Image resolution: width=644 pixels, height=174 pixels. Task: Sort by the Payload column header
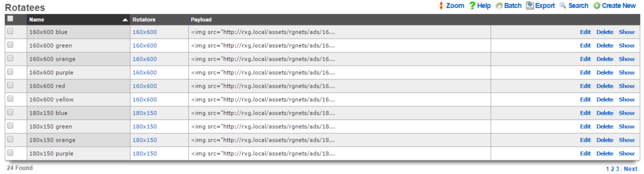point(201,19)
